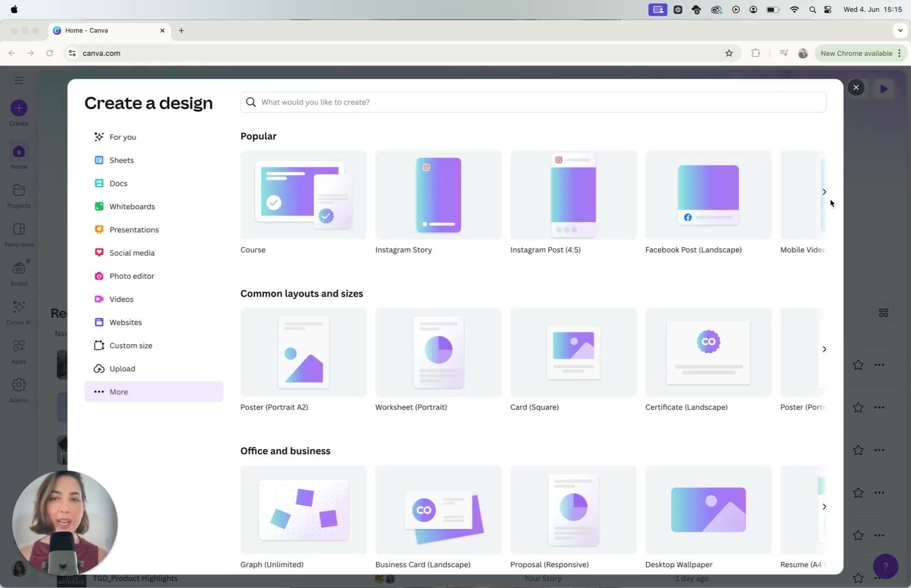911x588 pixels.
Task: Advance Office and business row chevron
Action: pyautogui.click(x=824, y=506)
